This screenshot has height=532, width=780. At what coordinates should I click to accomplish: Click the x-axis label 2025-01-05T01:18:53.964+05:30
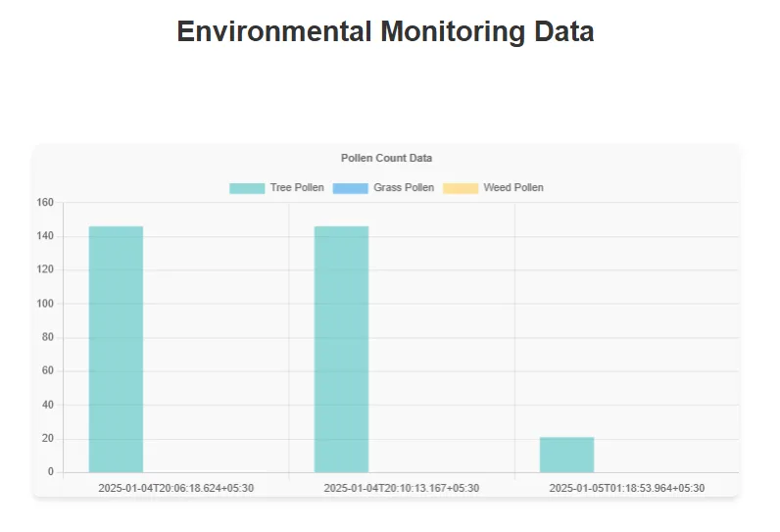point(627,488)
